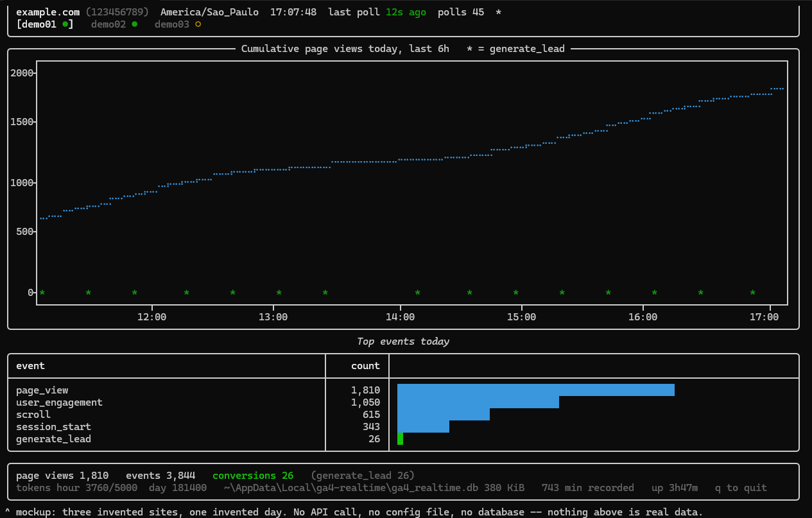Viewport: 812px width, 518px height.
Task: Select the demo01 site tab
Action: [45, 24]
